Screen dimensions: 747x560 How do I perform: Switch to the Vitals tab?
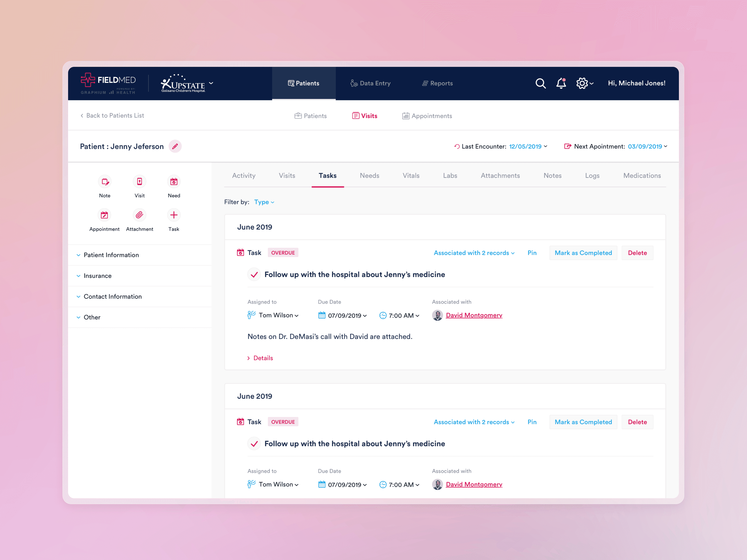coord(411,175)
